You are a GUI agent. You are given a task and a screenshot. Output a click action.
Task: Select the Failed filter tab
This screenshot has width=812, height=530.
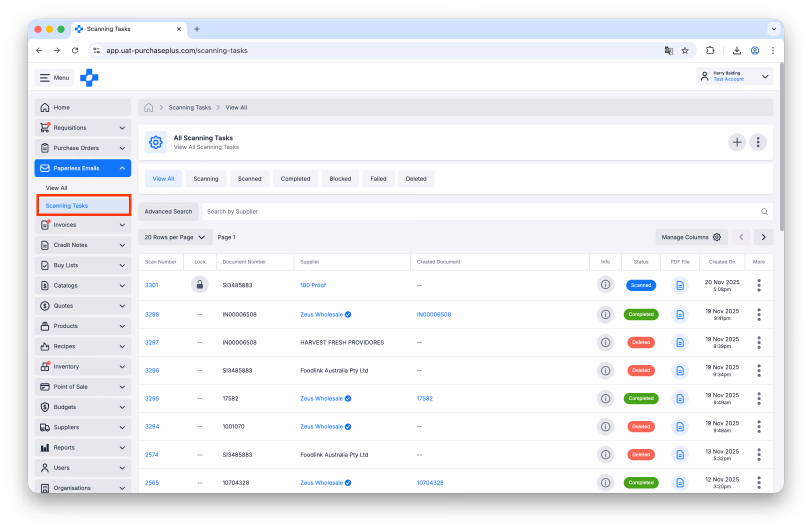click(378, 179)
